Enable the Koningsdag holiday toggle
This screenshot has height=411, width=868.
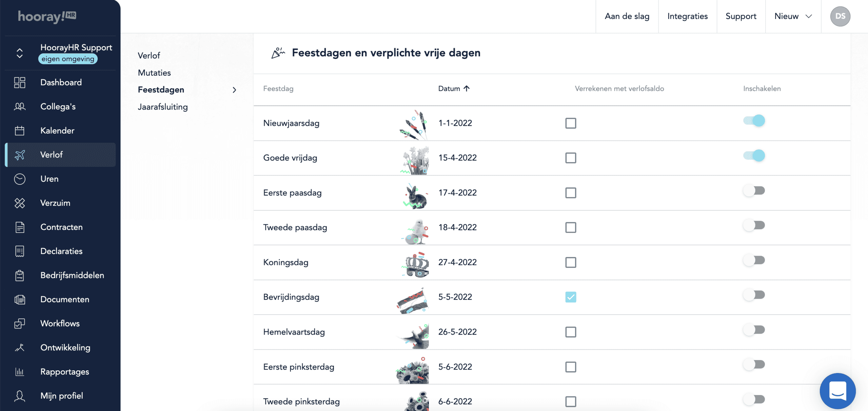point(754,260)
